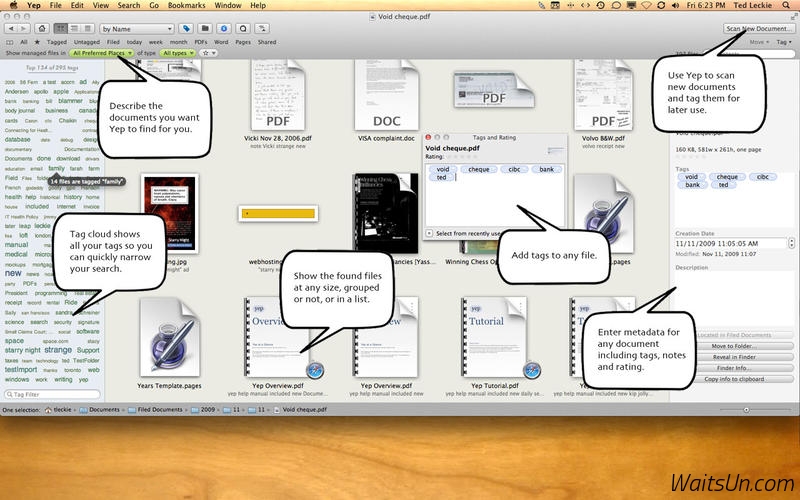The height and width of the screenshot is (500, 800).
Task: Click the volume icon in menu bar
Action: [x=676, y=5]
